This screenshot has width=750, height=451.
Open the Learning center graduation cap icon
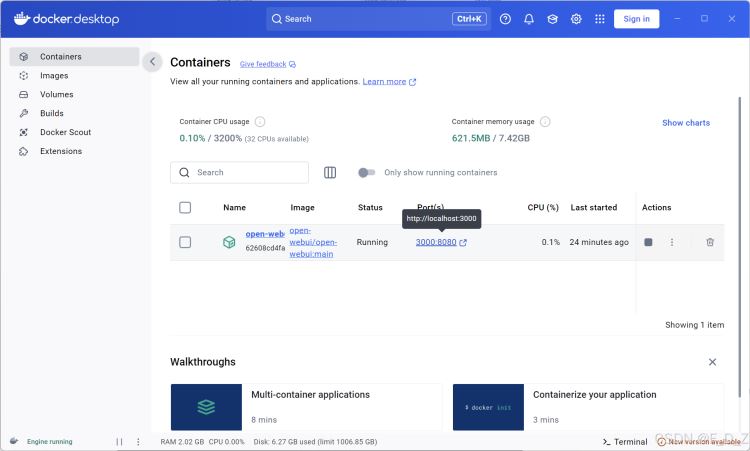552,19
